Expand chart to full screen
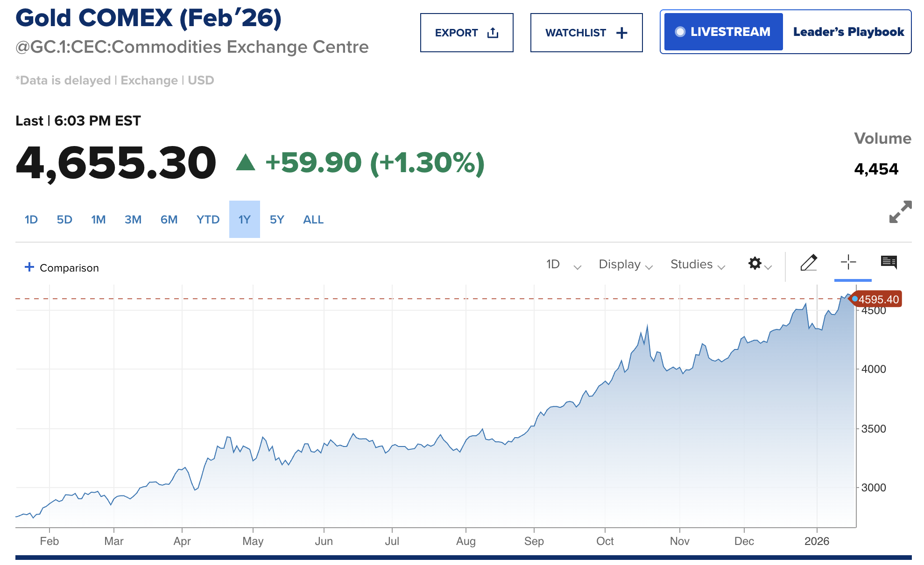The image size is (924, 565). 900,212
